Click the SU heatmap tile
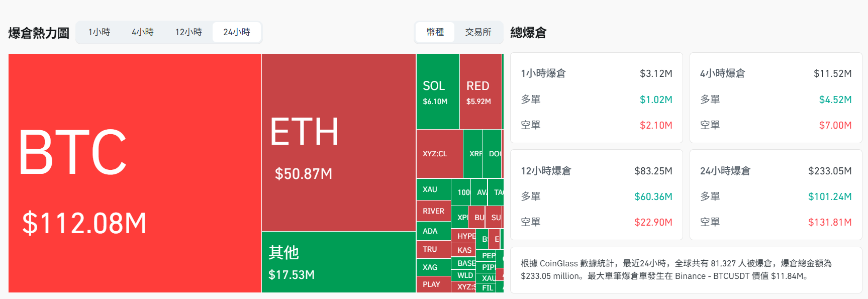 [x=494, y=217]
